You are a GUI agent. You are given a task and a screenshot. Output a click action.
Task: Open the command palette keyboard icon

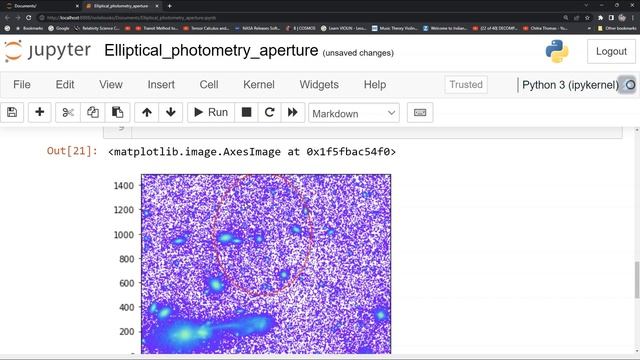420,112
